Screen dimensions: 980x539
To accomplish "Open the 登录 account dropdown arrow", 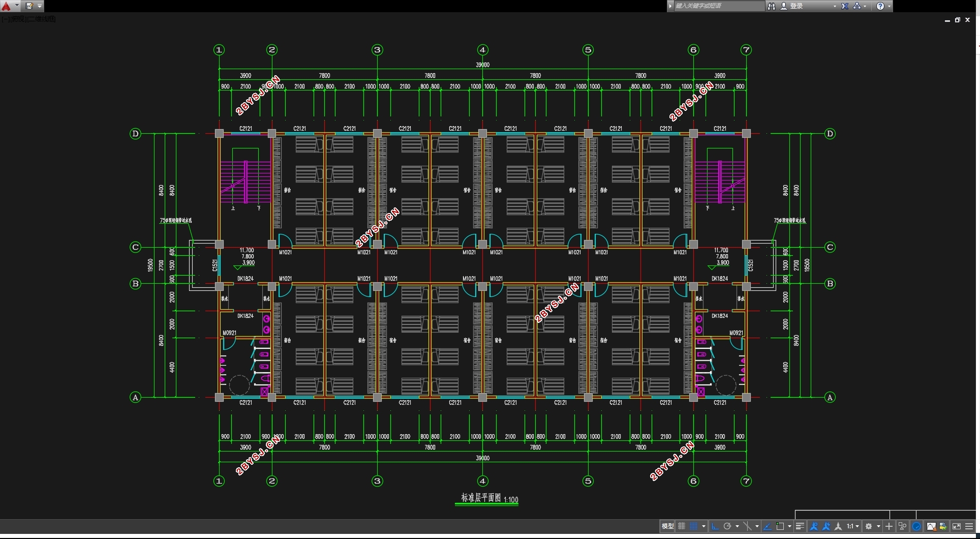I will pyautogui.click(x=835, y=6).
